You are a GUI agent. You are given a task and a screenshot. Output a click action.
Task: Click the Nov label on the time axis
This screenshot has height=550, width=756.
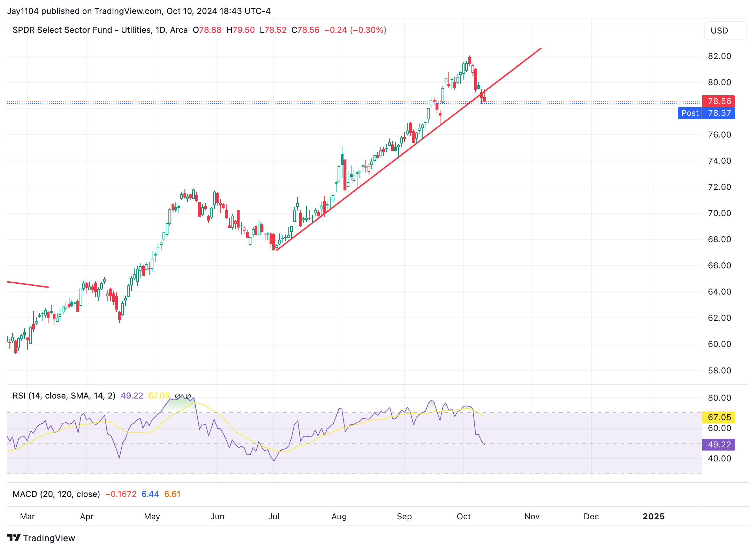(532, 516)
